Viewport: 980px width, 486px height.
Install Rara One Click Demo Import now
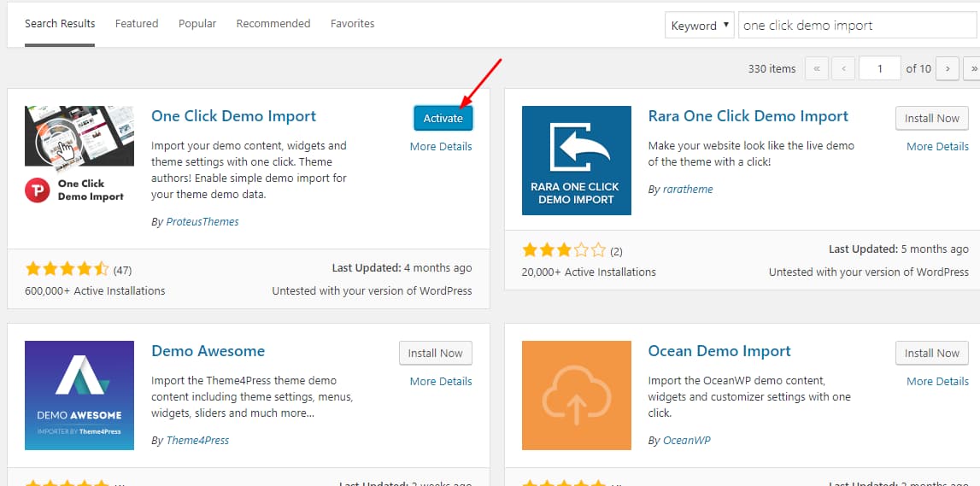pyautogui.click(x=932, y=118)
